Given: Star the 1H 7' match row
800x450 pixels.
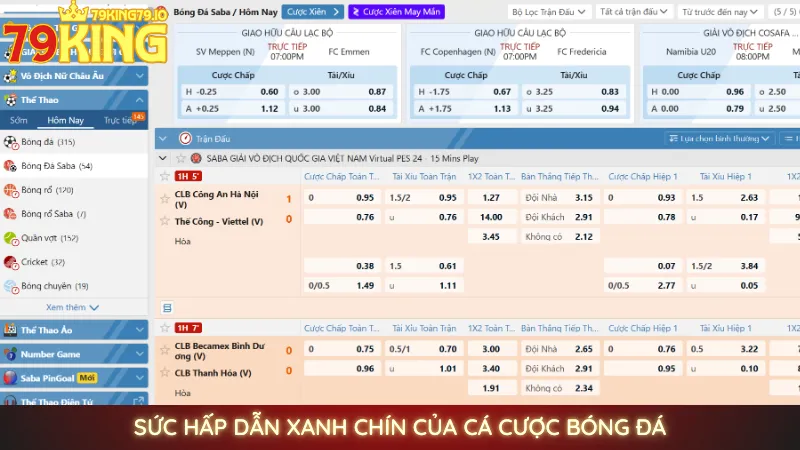Looking at the screenshot, I should 165,328.
